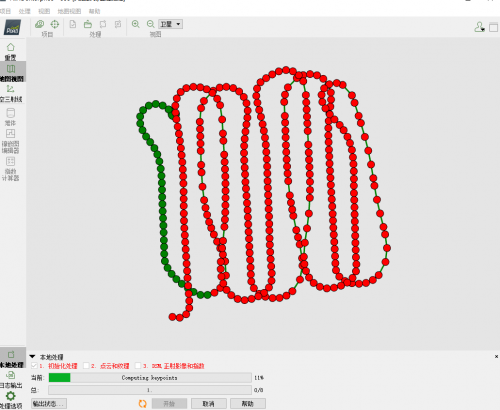Open the 镶嵌图编辑器 mosaic editor
The height and width of the screenshot is (410, 500).
pyautogui.click(x=10, y=141)
